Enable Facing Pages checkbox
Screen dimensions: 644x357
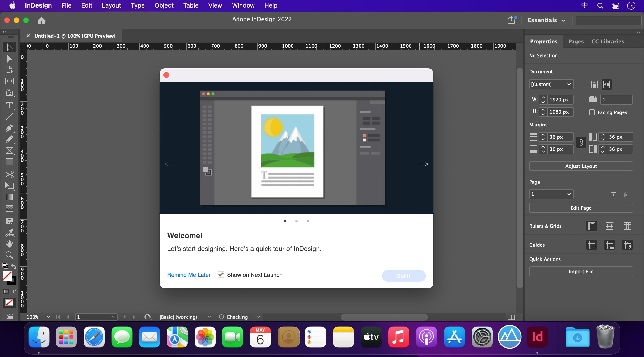(x=592, y=112)
